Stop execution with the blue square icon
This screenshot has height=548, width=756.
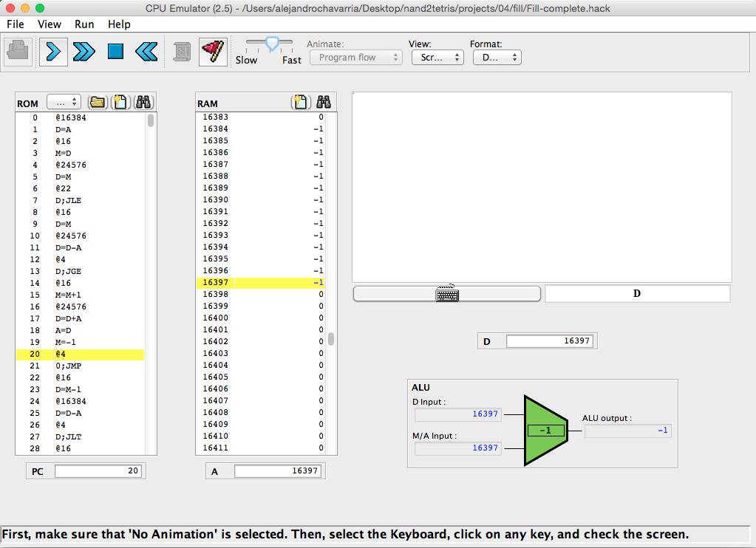pos(115,52)
